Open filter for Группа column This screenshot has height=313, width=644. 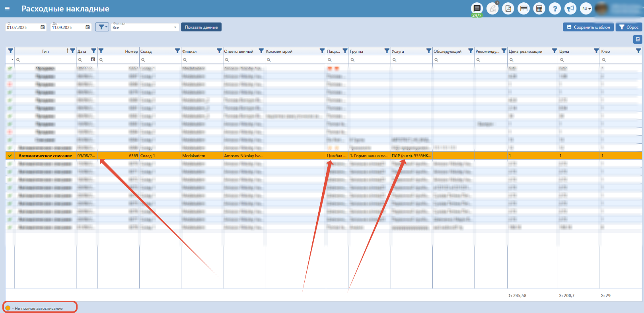click(387, 51)
